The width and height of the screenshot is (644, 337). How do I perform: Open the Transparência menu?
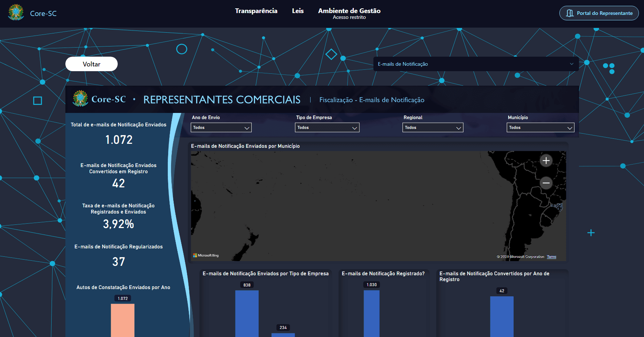pyautogui.click(x=256, y=11)
